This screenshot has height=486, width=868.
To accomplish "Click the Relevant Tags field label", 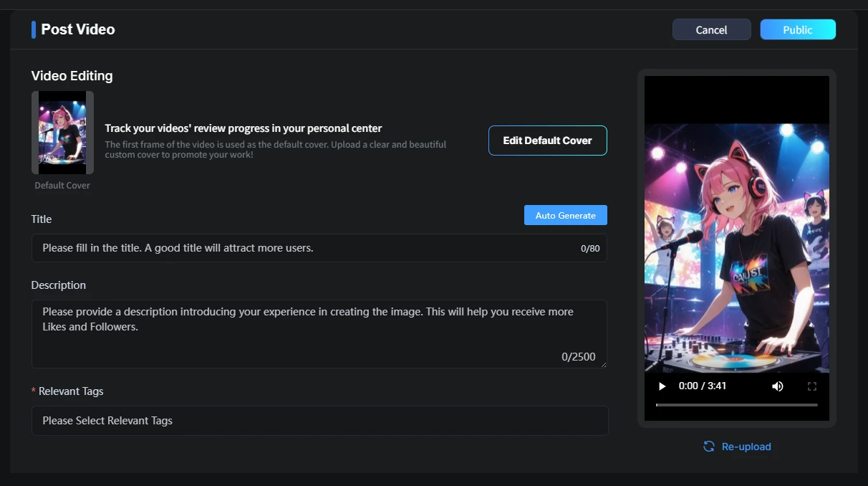I will point(71,391).
